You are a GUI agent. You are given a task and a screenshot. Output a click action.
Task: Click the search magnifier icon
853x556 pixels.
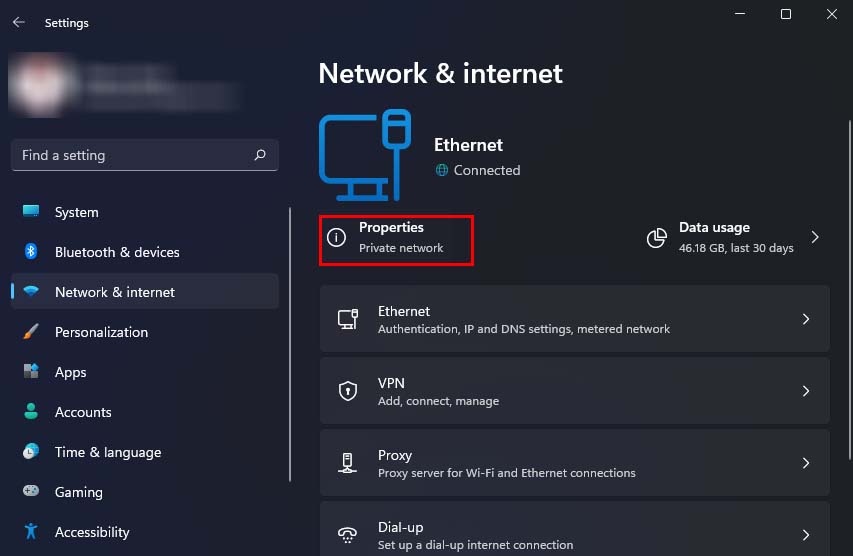pos(260,155)
